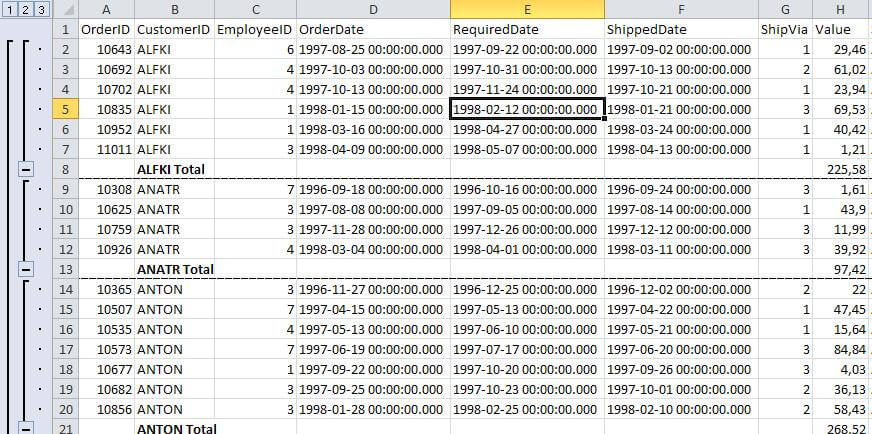Screen dimensions: 872x434
Task: Click ANATR customer cell for order 10625
Action: pos(175,210)
